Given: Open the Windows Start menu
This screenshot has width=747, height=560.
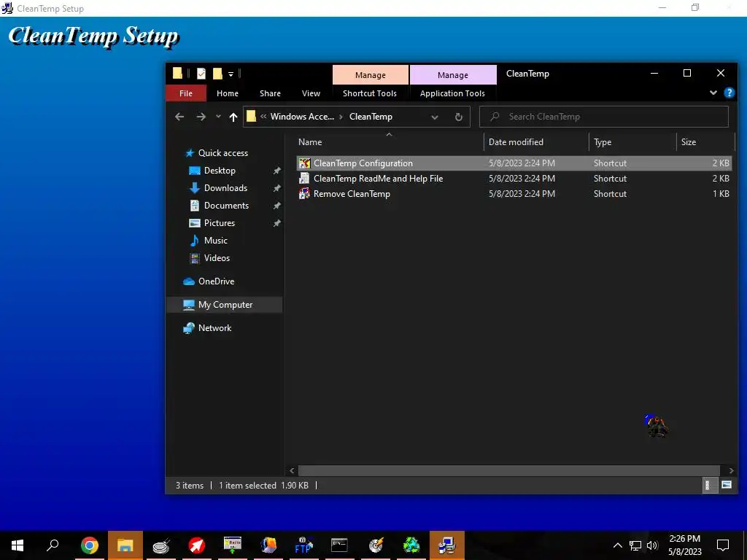Looking at the screenshot, I should click(18, 545).
